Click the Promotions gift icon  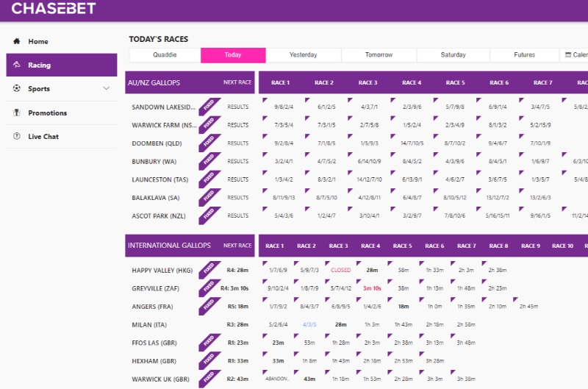16,113
